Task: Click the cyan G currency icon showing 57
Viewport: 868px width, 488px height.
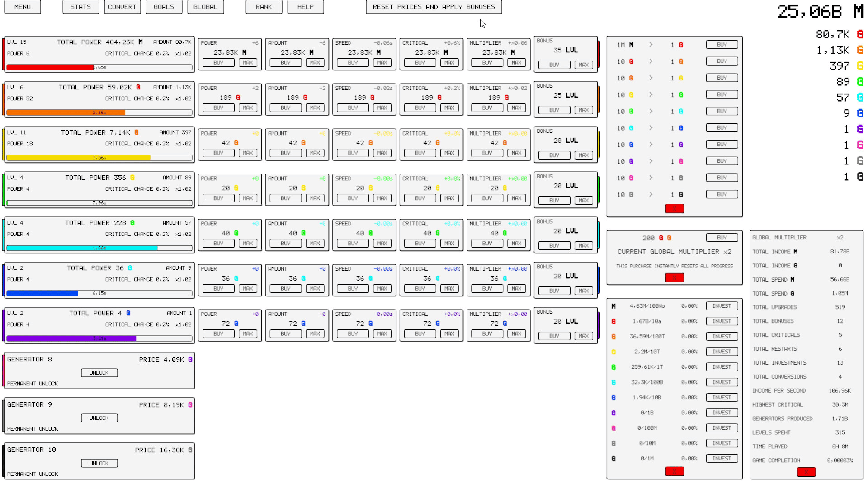Action: (860, 98)
